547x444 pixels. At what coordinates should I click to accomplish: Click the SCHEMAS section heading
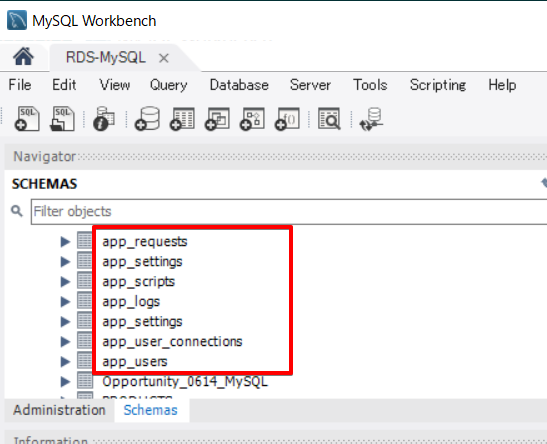click(x=44, y=184)
